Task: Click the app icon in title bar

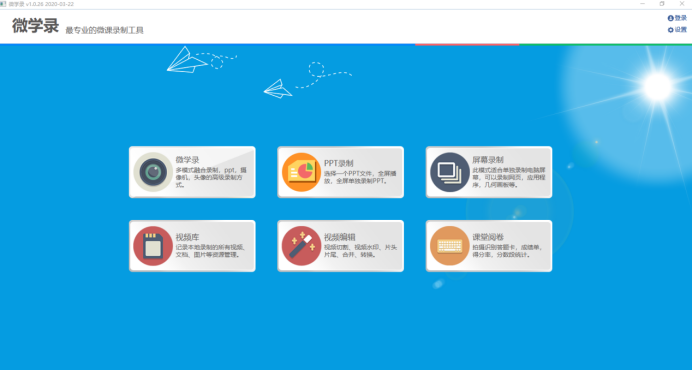Action: tap(3, 4)
